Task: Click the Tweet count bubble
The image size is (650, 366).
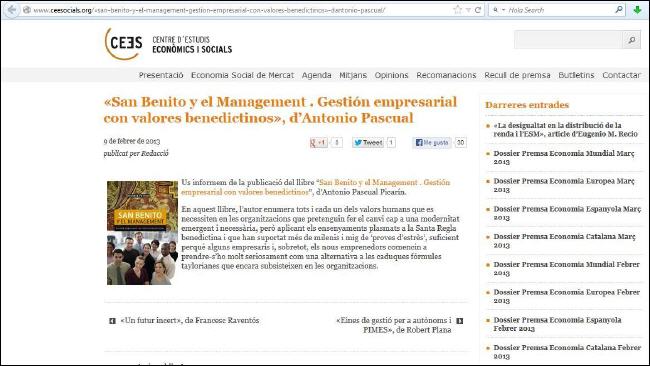Action: coord(390,143)
